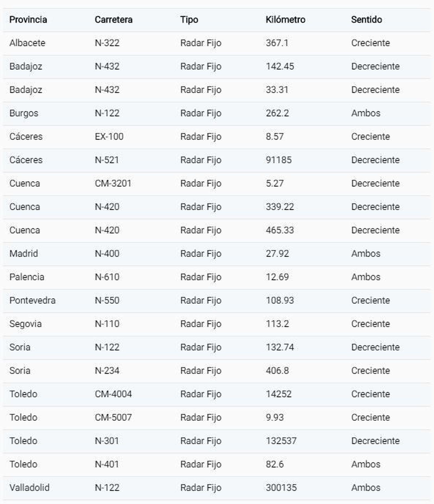Click the Valladolid province cell
The width and height of the screenshot is (434, 504).
click(x=29, y=487)
